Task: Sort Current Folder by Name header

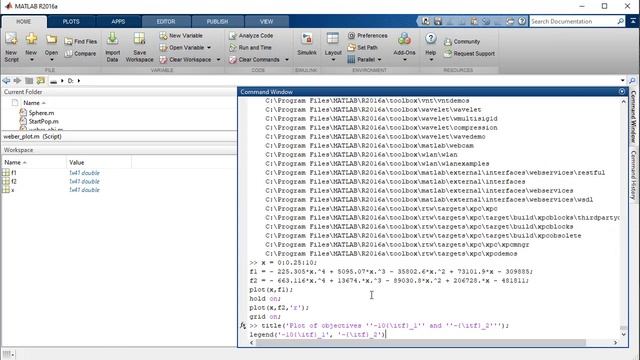Action: pyautogui.click(x=34, y=103)
